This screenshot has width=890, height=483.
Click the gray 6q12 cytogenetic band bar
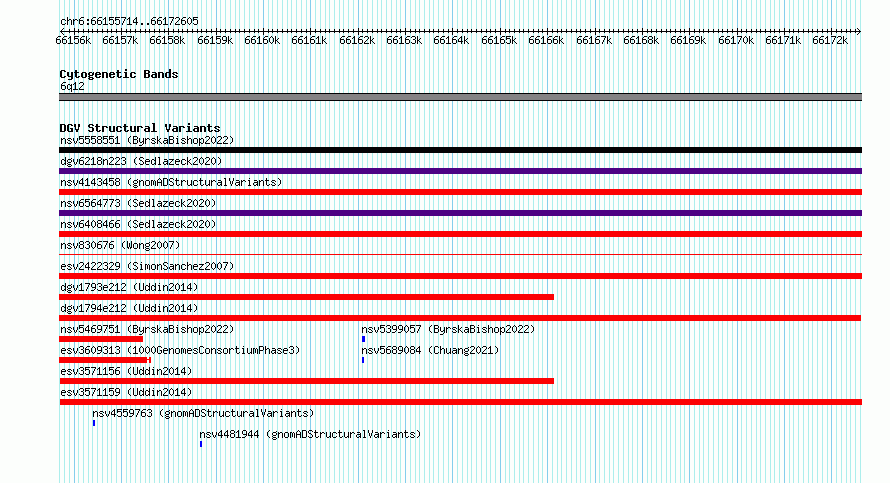tap(460, 97)
